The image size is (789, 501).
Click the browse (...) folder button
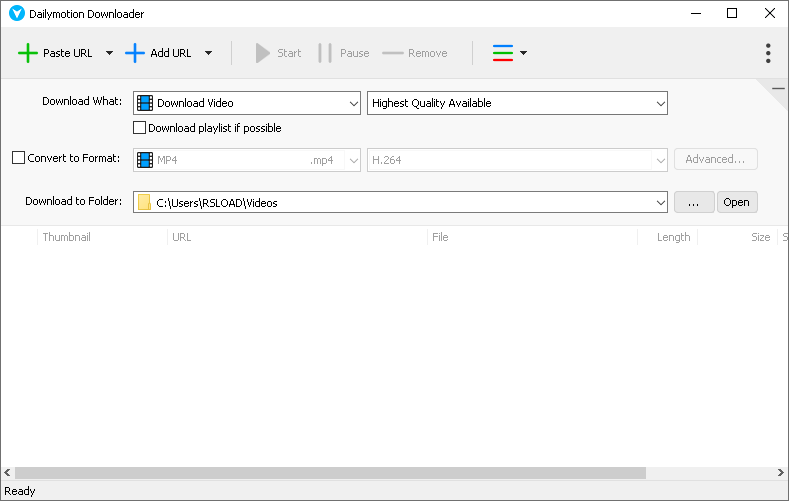click(694, 202)
